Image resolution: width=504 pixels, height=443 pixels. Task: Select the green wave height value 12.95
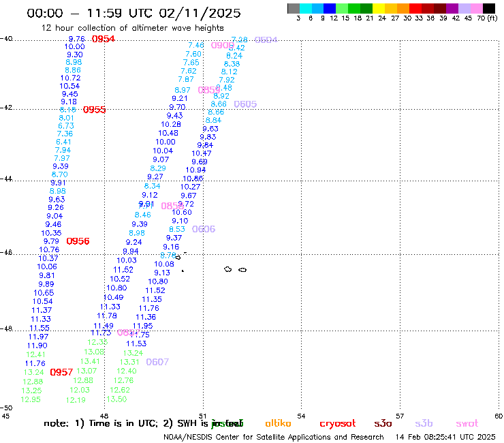coord(31,399)
